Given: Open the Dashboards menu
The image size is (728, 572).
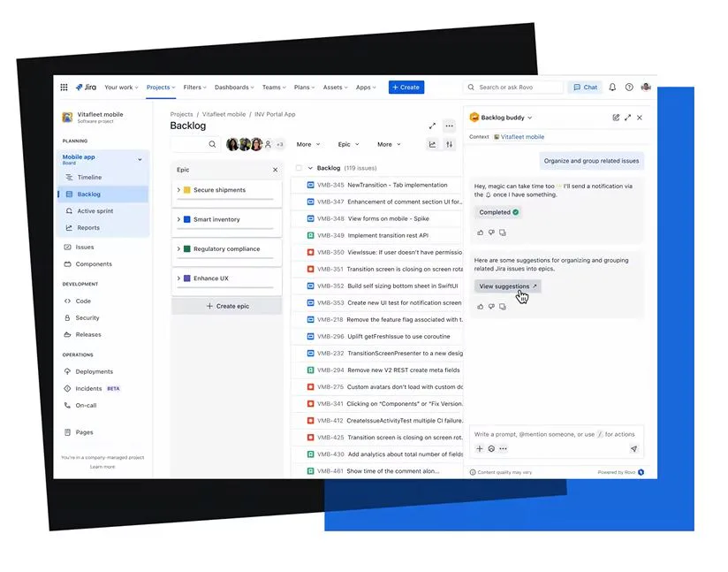Looking at the screenshot, I should tap(234, 88).
